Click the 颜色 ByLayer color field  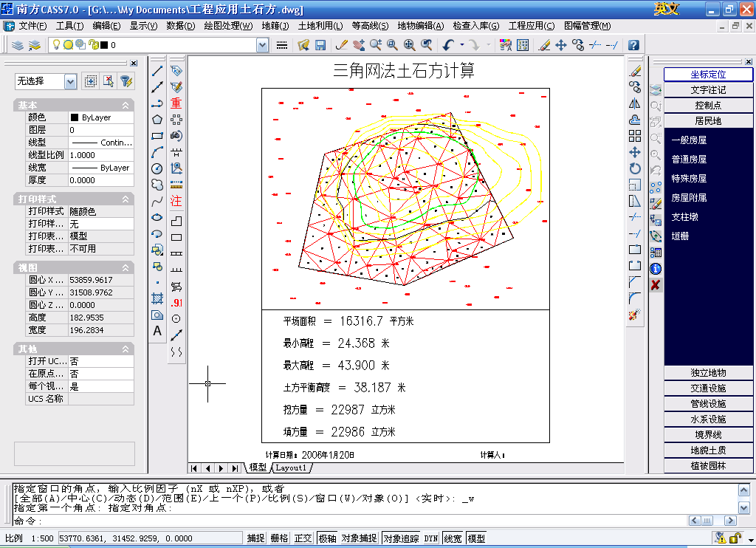point(101,117)
